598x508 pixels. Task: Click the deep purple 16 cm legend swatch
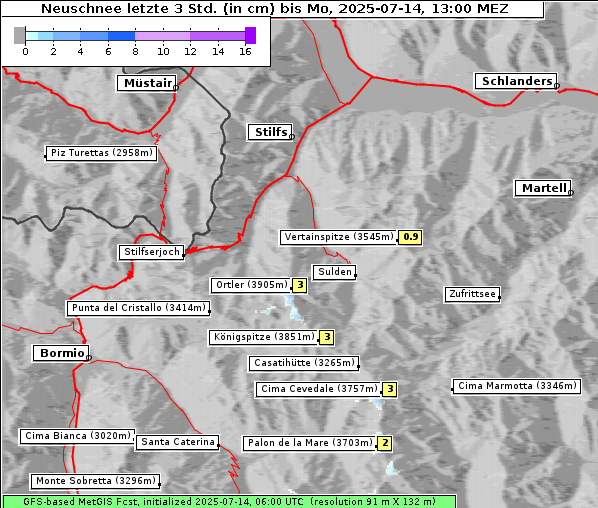click(251, 35)
